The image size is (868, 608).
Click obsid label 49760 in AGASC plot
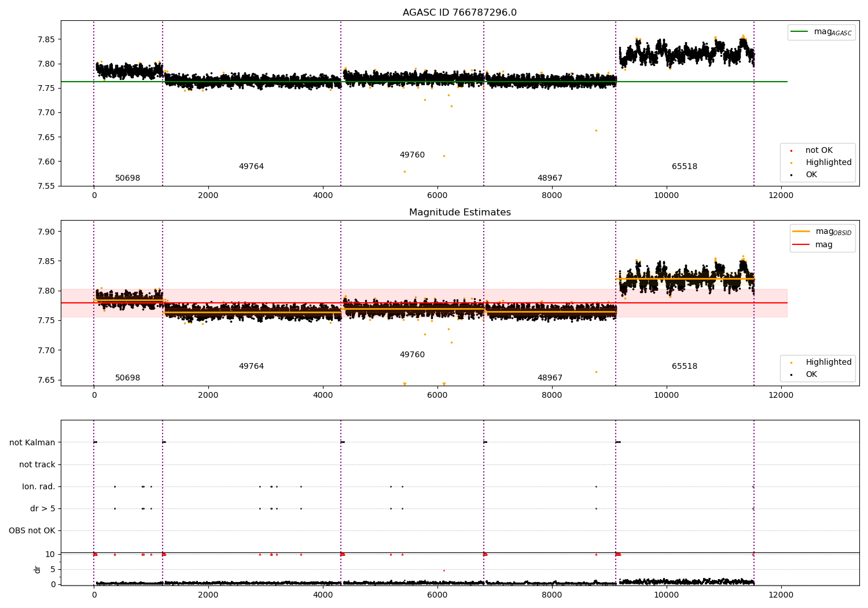pyautogui.click(x=412, y=155)
